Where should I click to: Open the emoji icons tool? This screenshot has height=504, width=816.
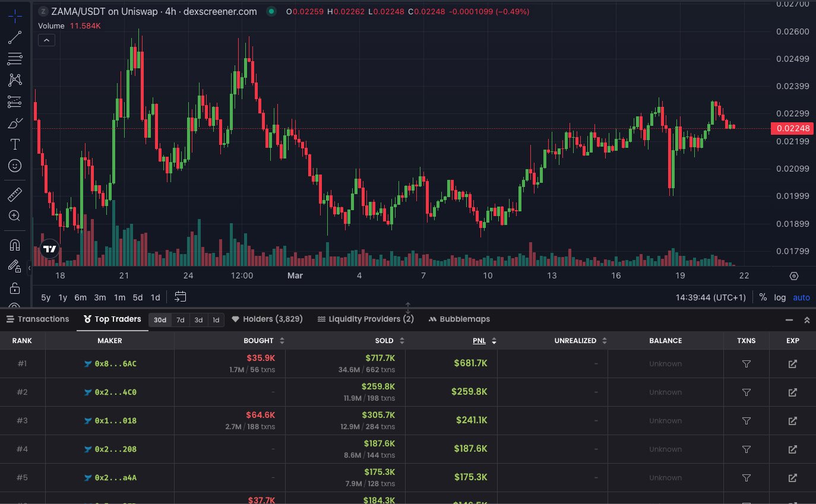tap(15, 166)
